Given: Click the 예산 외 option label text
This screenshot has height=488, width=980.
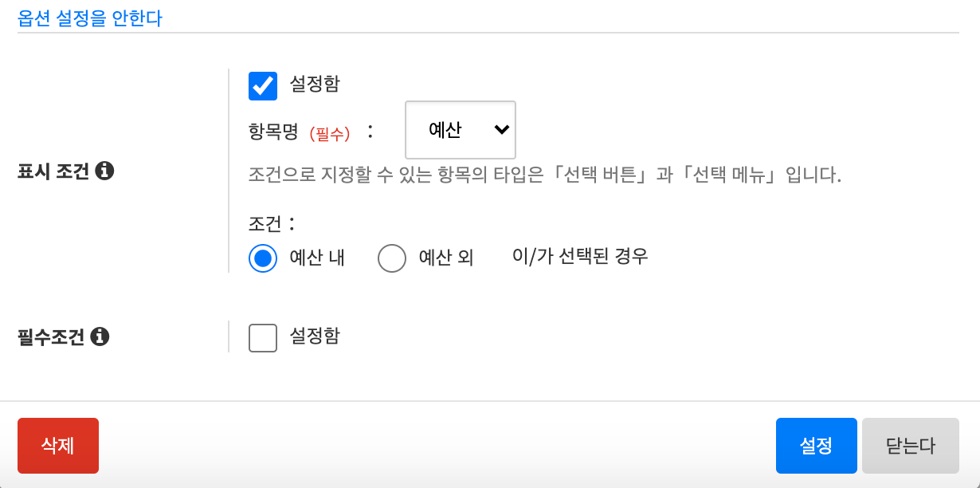Looking at the screenshot, I should point(446,258).
